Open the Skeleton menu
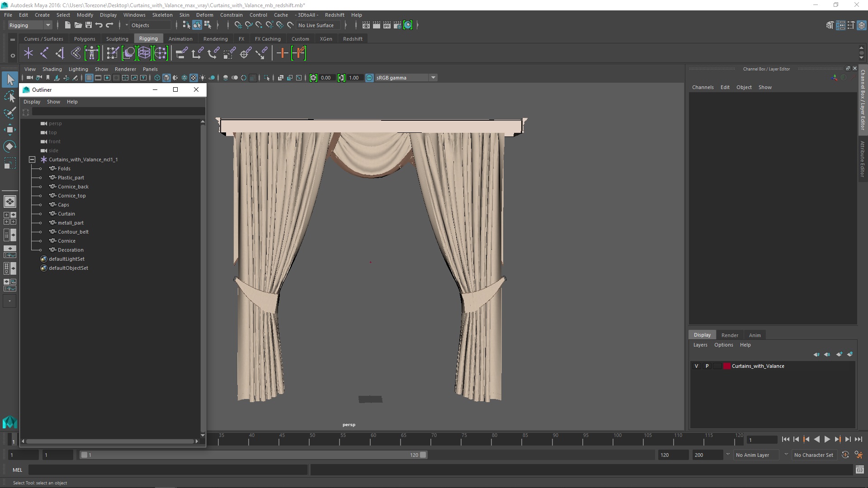868x488 pixels. pos(162,15)
